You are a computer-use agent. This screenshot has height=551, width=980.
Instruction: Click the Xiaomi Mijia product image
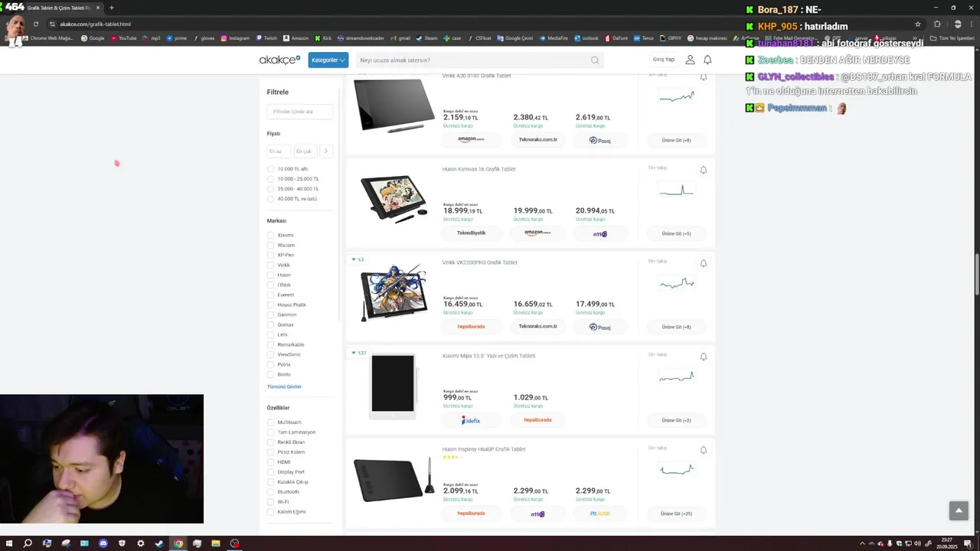pyautogui.click(x=393, y=385)
